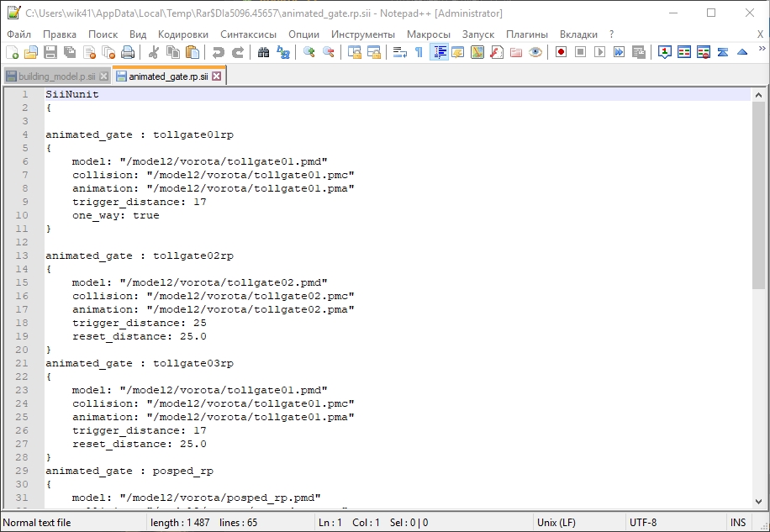Start macro recording with red record button
This screenshot has width=770, height=532.
560,52
